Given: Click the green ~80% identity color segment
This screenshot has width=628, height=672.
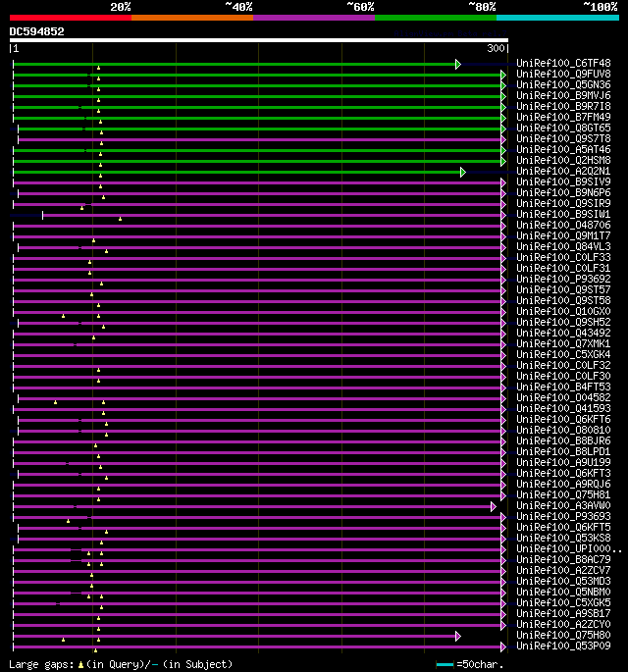Looking at the screenshot, I should [436, 18].
